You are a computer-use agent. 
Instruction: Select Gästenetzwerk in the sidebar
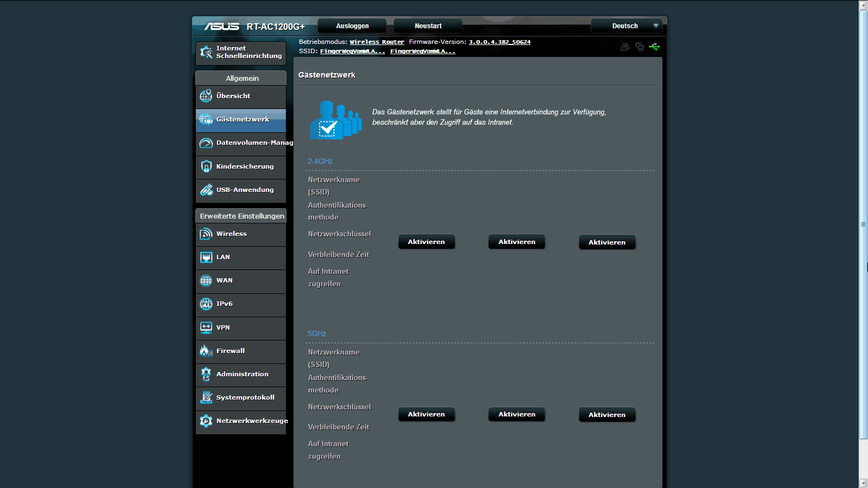[241, 119]
